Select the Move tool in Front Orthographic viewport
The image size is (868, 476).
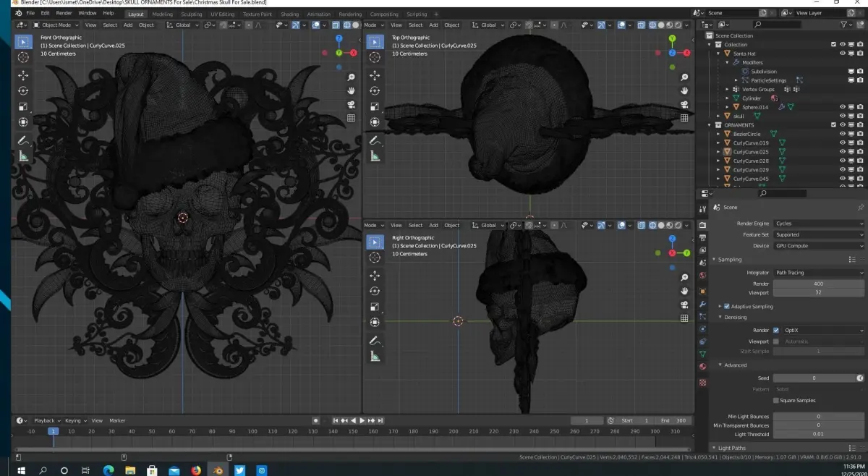23,75
